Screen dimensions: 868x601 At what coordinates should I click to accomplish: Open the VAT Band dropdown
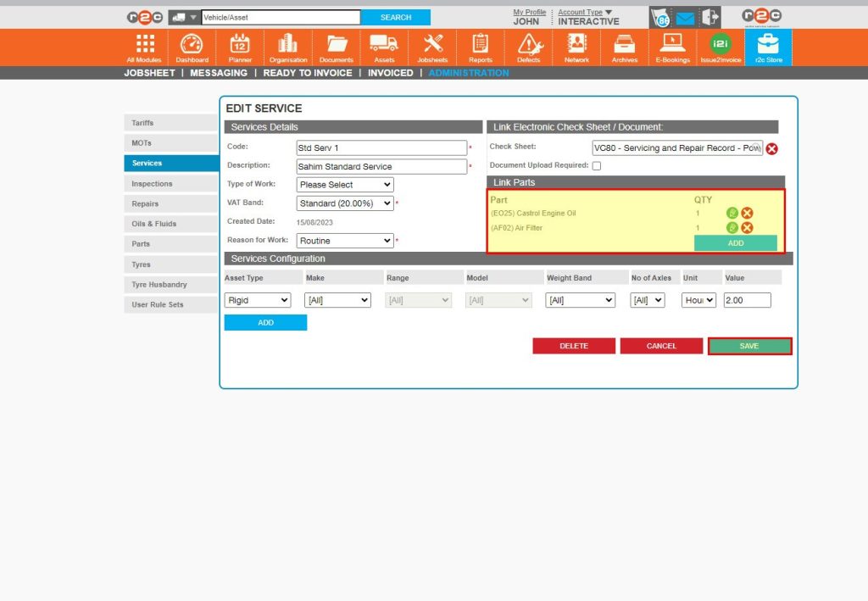(345, 203)
